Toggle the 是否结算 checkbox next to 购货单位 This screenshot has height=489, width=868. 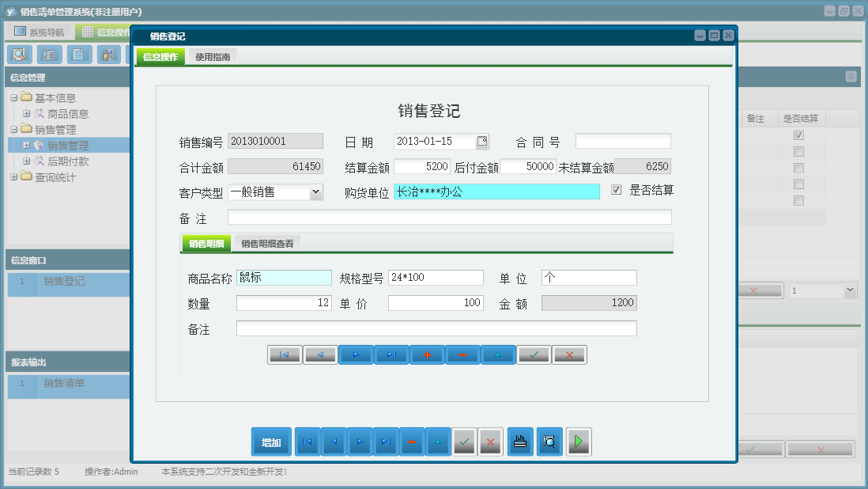click(615, 190)
